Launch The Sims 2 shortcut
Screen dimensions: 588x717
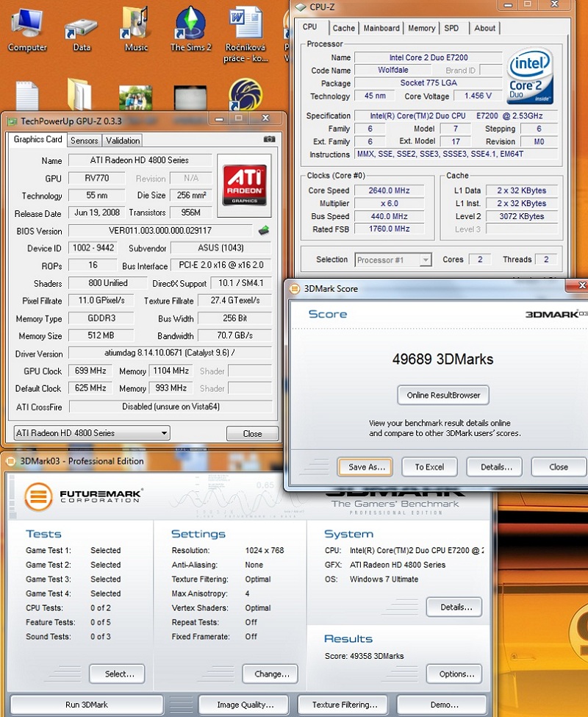(x=190, y=29)
